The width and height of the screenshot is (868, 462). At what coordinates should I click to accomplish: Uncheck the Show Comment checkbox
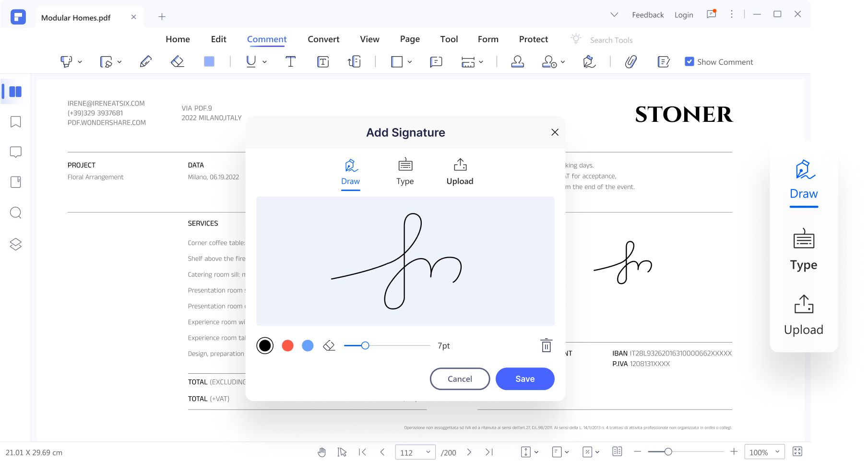tap(689, 61)
